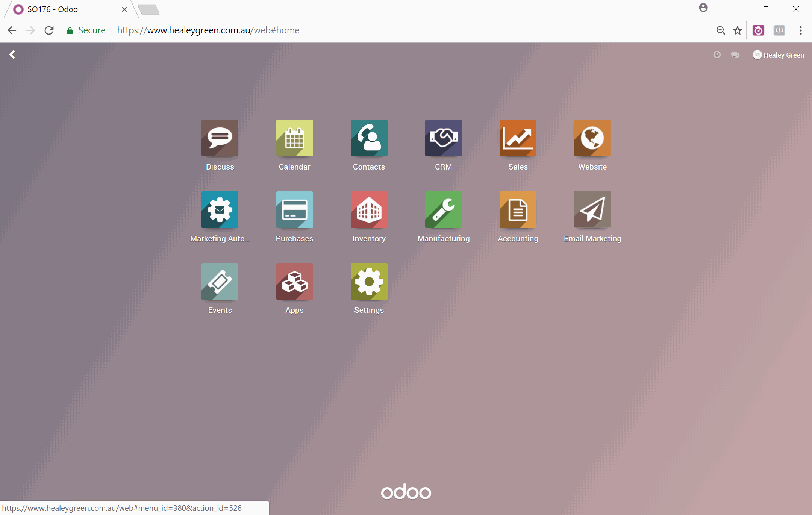
Task: Launch the Website globe app
Action: pyautogui.click(x=592, y=138)
